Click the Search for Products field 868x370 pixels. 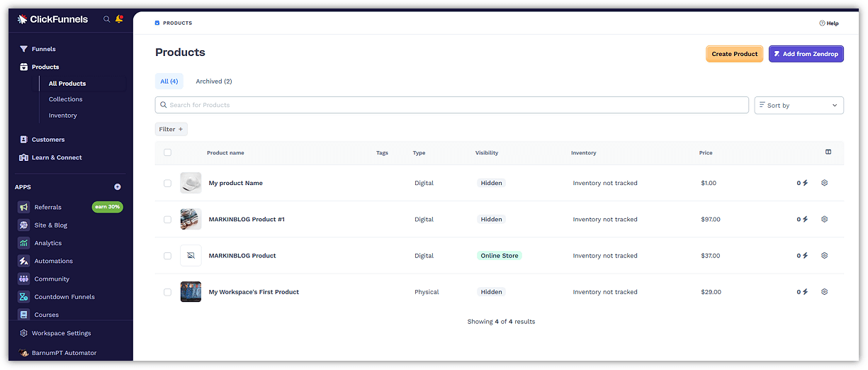pyautogui.click(x=451, y=105)
